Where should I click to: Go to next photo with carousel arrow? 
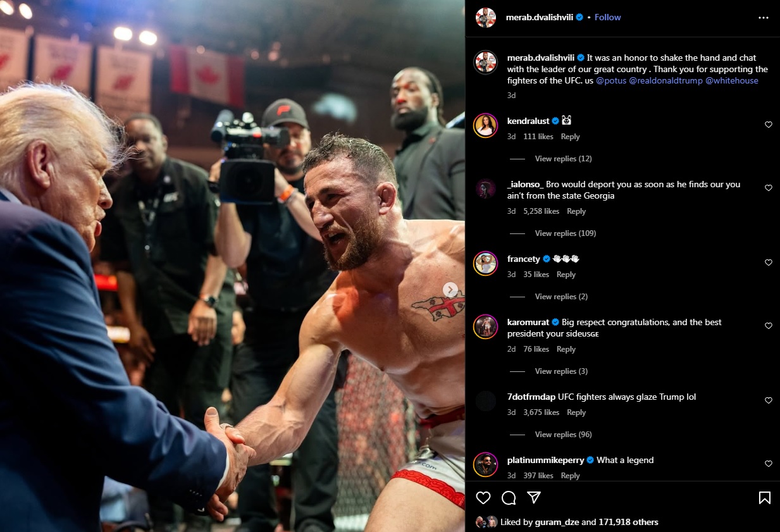click(450, 290)
